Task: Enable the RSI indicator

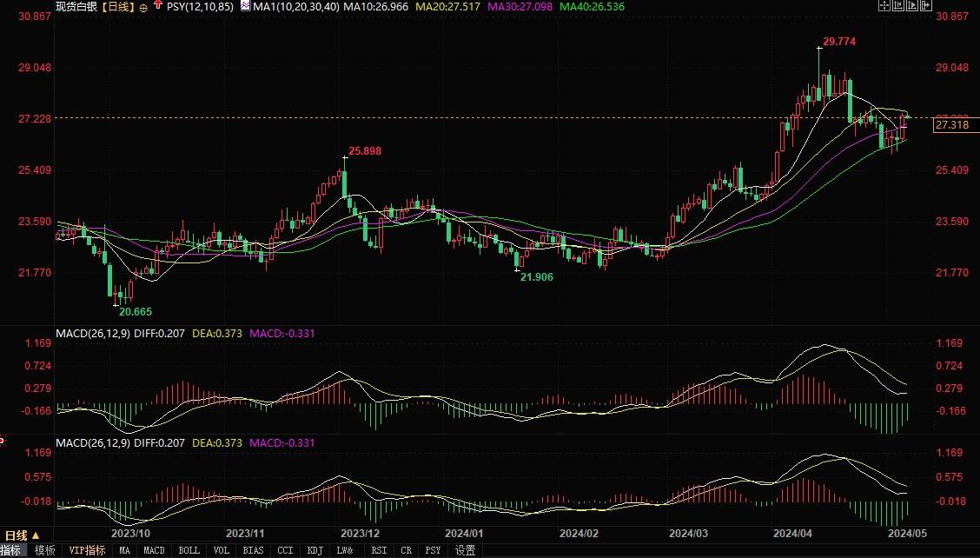Action: point(379,550)
